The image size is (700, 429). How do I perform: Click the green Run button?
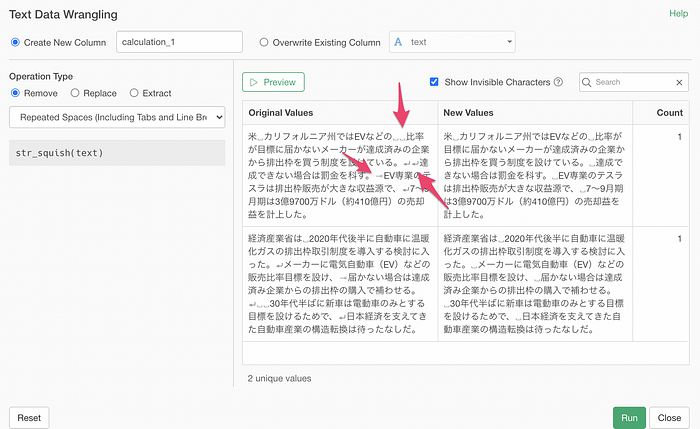pos(629,418)
